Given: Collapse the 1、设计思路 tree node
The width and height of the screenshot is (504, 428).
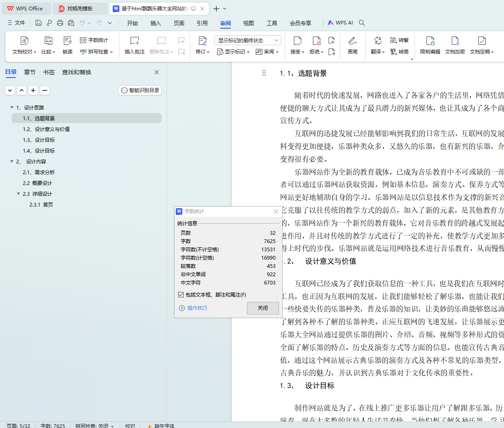Looking at the screenshot, I should pyautogui.click(x=12, y=107).
